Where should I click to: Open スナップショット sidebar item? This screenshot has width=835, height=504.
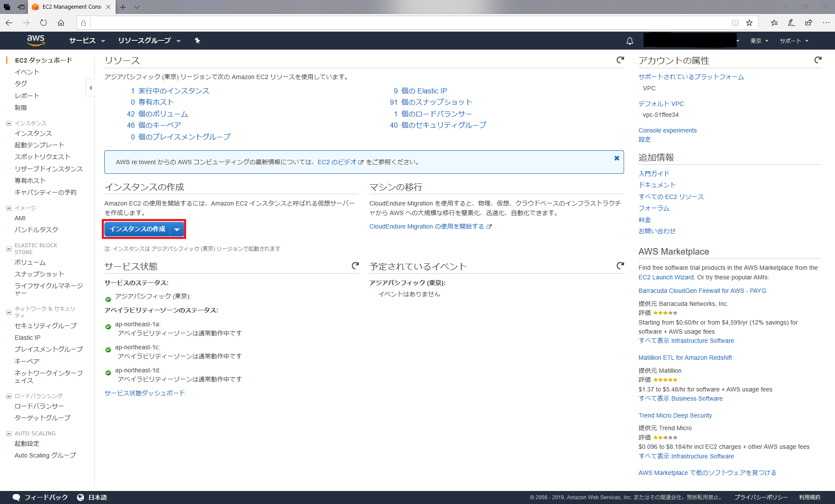(x=40, y=274)
